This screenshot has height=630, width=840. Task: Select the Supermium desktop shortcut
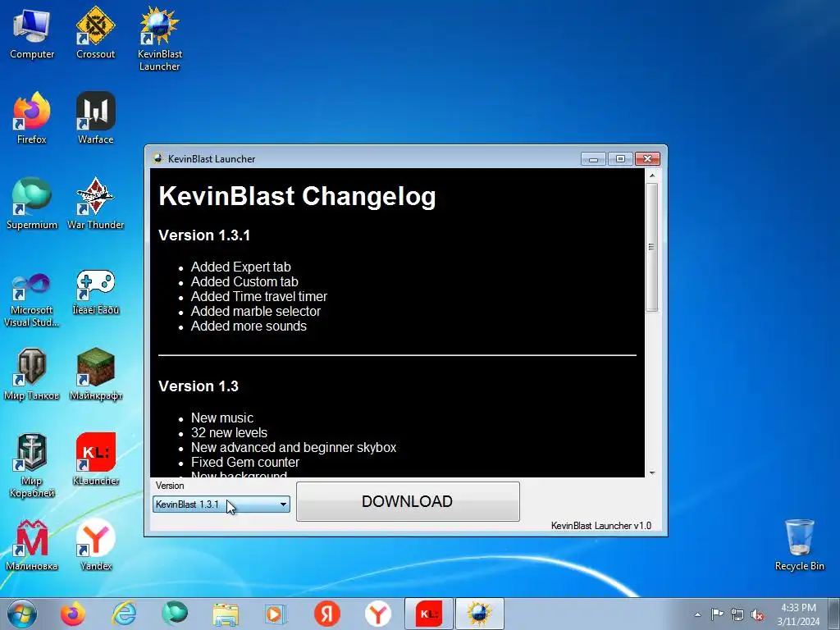click(x=32, y=204)
